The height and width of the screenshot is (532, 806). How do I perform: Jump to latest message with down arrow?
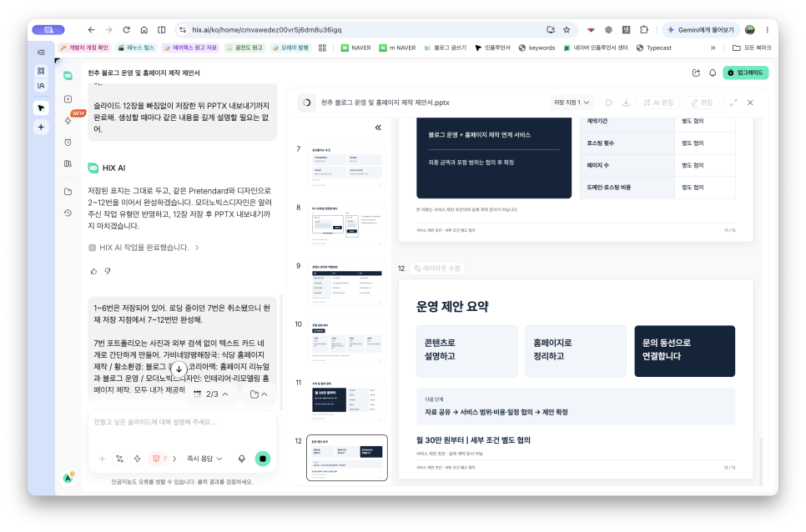(x=179, y=369)
